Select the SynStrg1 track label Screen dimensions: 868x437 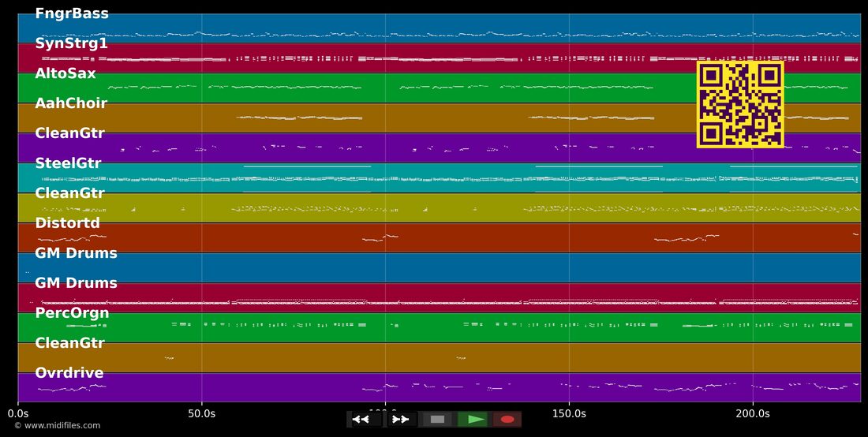pyautogui.click(x=71, y=43)
